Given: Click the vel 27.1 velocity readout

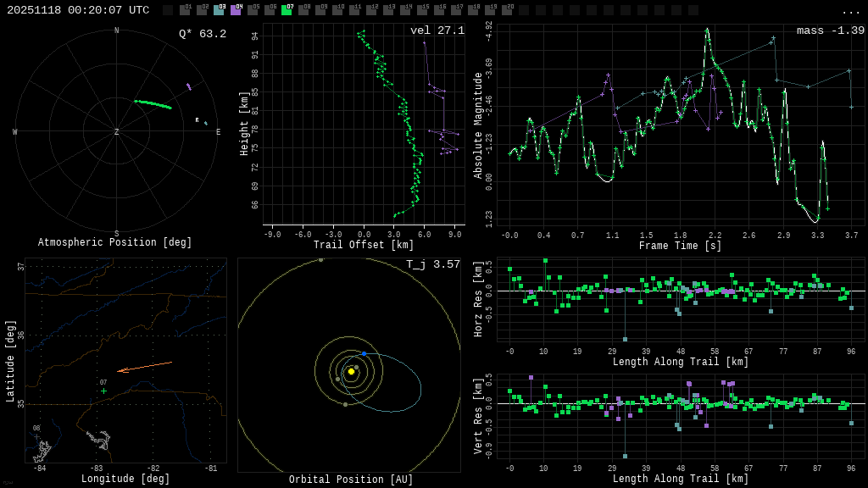Looking at the screenshot, I should coord(437,30).
